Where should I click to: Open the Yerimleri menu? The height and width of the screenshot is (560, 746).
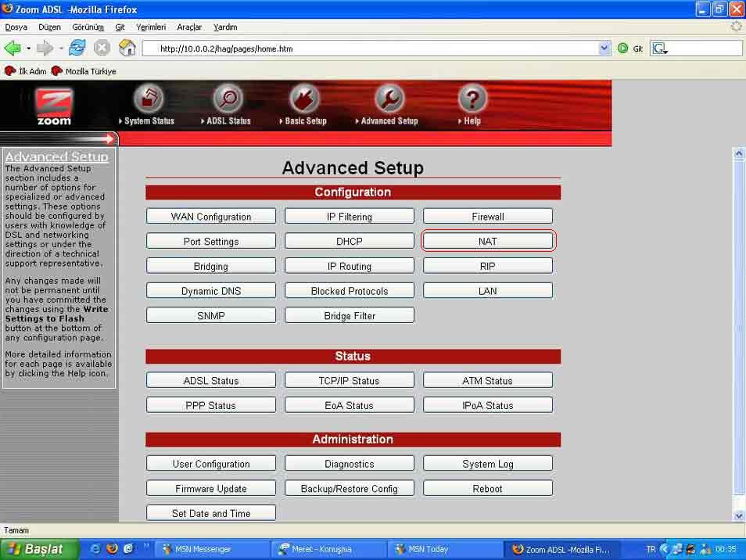(151, 27)
